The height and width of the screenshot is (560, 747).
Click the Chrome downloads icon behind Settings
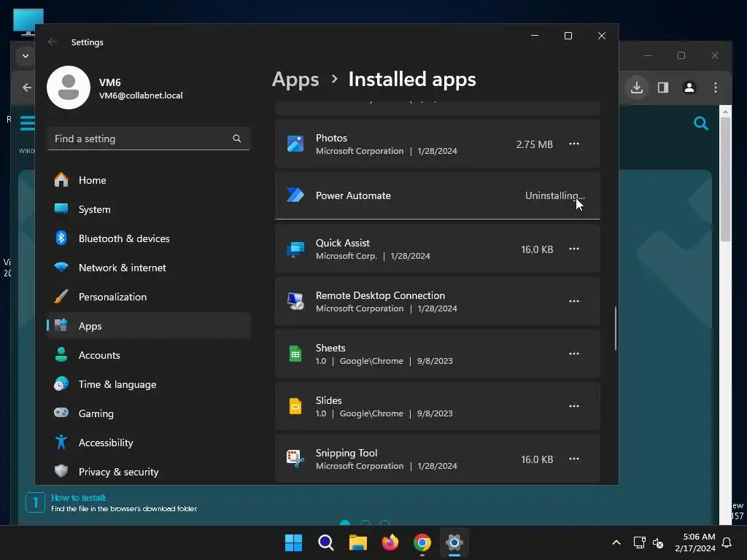coord(637,87)
